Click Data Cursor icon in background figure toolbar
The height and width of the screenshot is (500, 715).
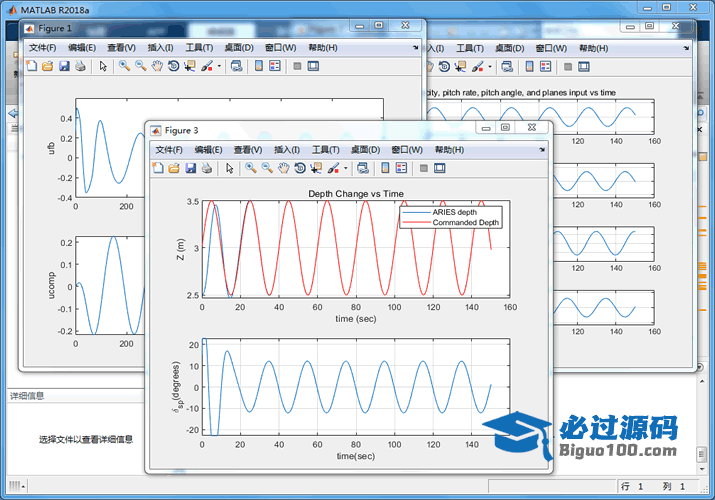(x=461, y=67)
